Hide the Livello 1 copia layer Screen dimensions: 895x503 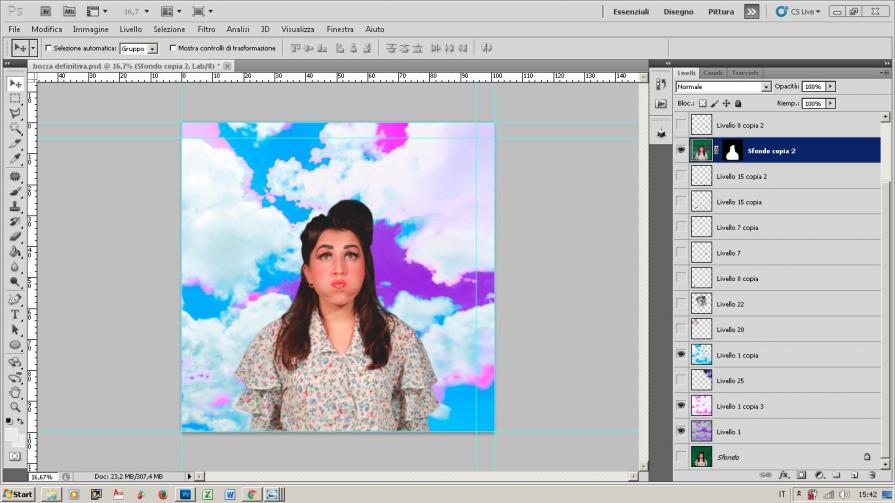(681, 354)
